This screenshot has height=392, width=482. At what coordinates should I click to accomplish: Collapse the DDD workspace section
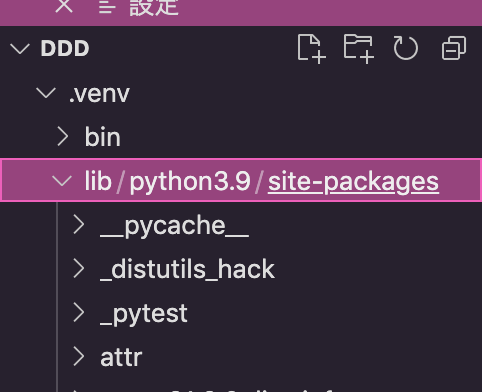pos(20,49)
